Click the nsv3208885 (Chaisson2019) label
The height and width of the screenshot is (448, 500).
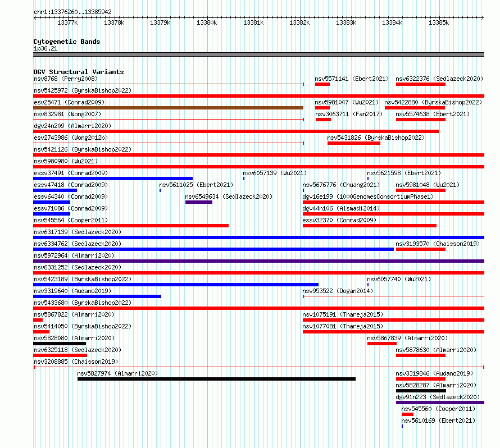tap(76, 362)
